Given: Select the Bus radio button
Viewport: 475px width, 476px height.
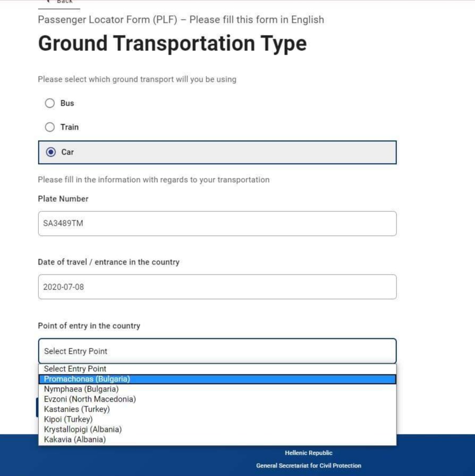Looking at the screenshot, I should pyautogui.click(x=50, y=103).
